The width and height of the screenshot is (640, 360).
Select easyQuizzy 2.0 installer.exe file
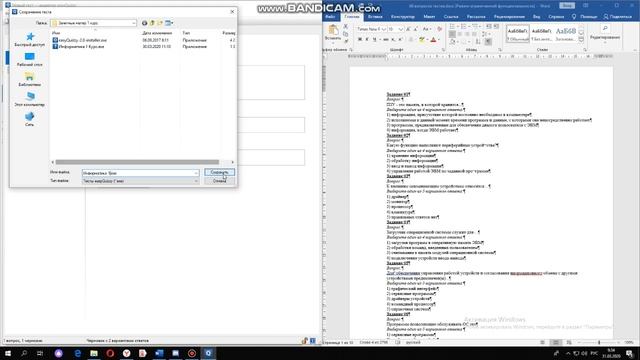click(80, 40)
